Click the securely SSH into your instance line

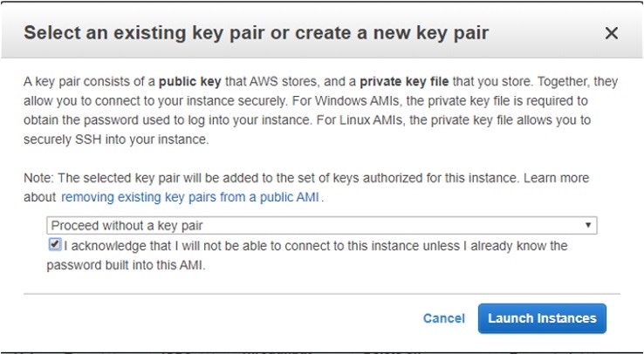point(116,140)
